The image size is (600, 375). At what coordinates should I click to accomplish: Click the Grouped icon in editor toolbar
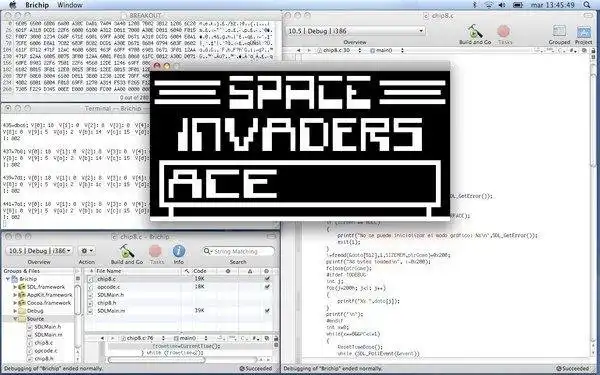pyautogui.click(x=559, y=31)
